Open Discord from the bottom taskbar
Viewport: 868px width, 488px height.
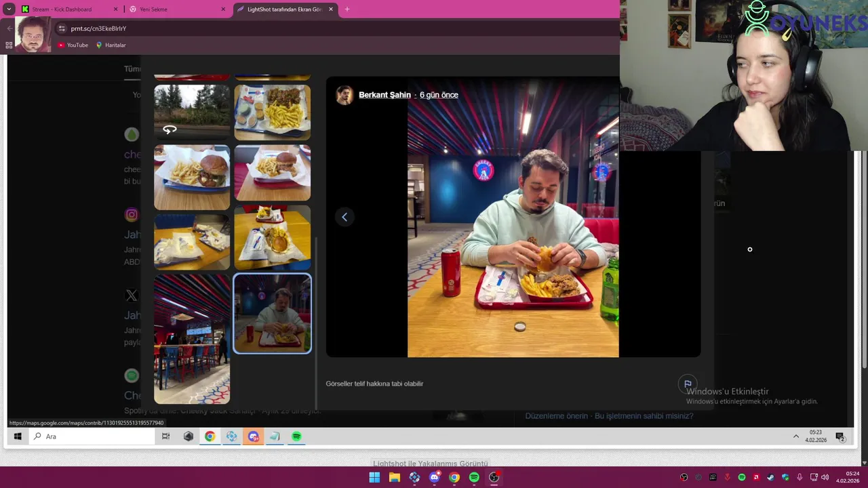pos(435,477)
